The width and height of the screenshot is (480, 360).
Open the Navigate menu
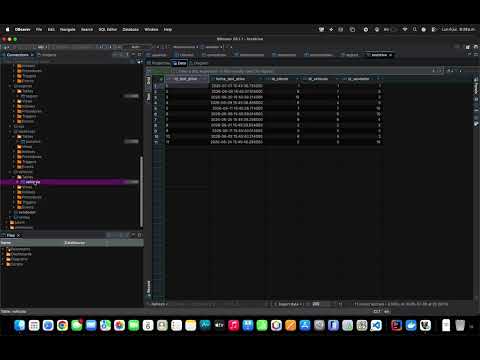[67, 29]
